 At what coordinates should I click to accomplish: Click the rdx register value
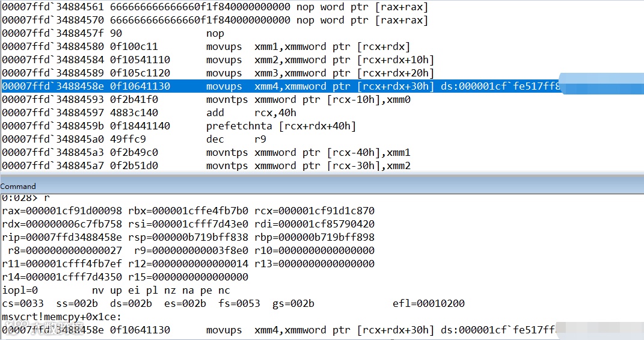pyautogui.click(x=62, y=224)
